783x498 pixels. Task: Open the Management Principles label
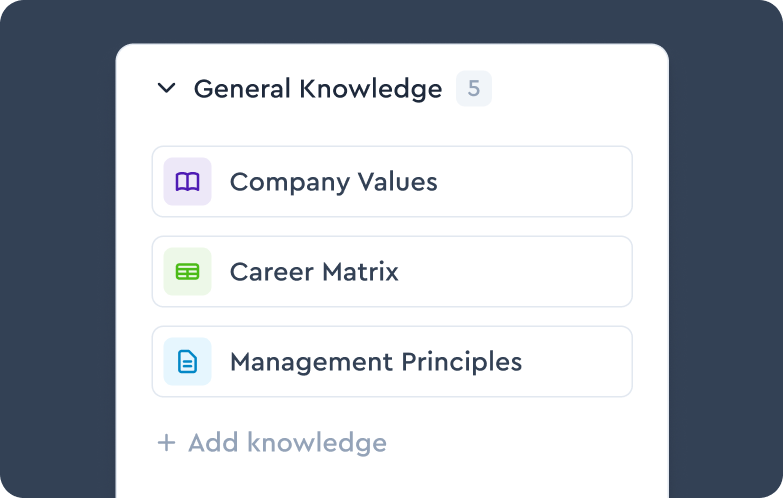click(x=376, y=362)
